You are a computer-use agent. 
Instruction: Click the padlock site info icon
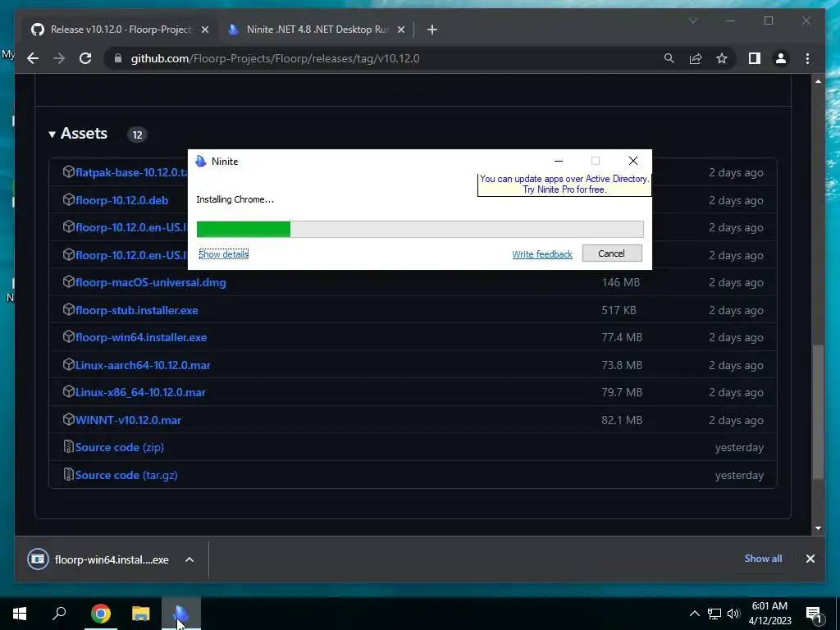tap(118, 58)
